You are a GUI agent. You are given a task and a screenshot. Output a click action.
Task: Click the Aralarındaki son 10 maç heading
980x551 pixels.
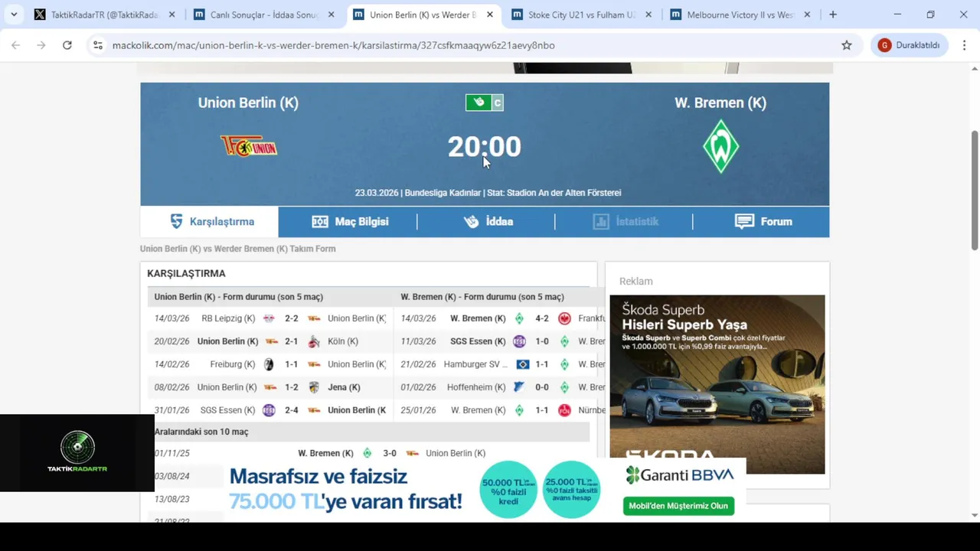click(201, 432)
